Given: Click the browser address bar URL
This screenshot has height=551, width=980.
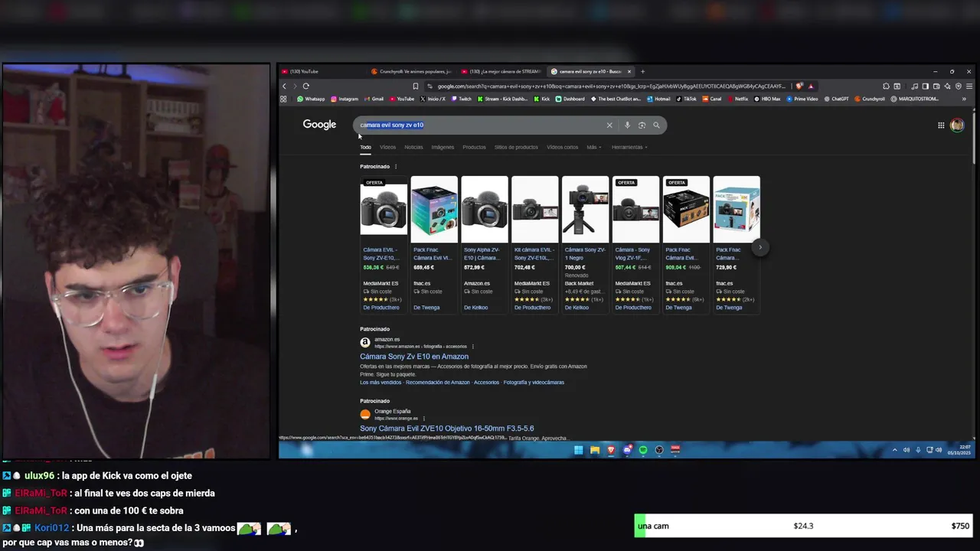Looking at the screenshot, I should (x=611, y=86).
